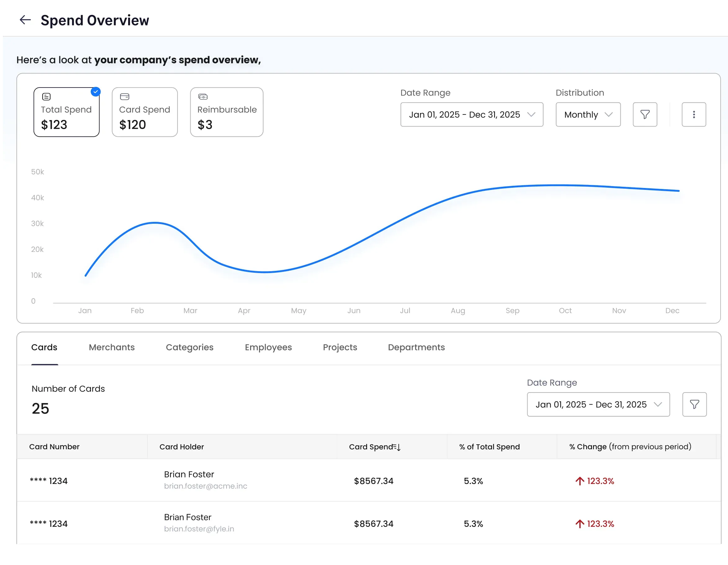Viewport: 728px width, 565px height.
Task: Click the Total Spend list icon
Action: 46,97
